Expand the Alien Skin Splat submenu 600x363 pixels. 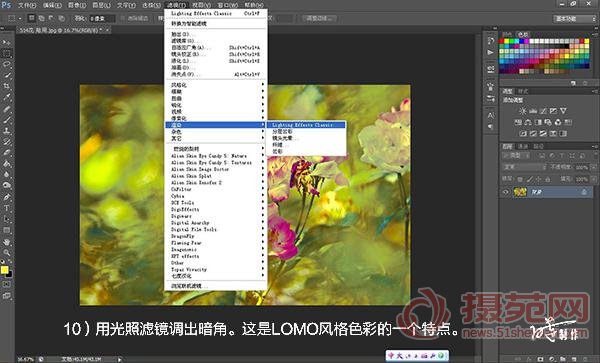217,176
